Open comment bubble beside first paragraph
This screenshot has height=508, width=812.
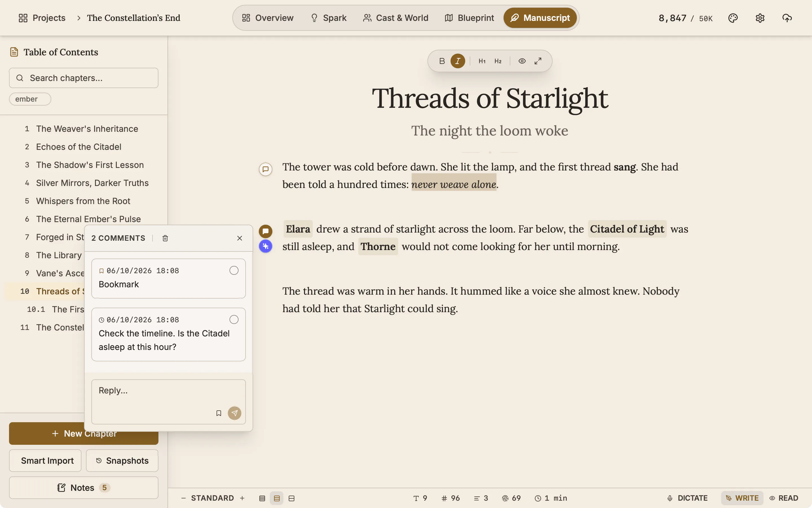click(x=265, y=169)
